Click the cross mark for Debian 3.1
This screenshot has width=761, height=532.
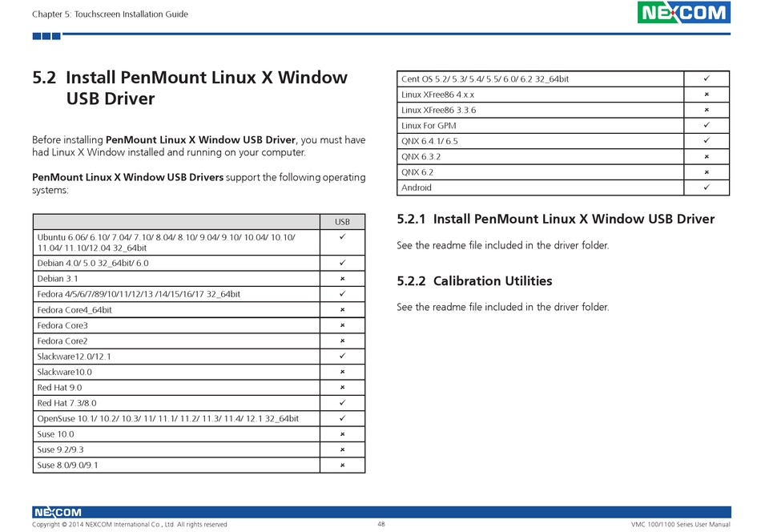342,279
